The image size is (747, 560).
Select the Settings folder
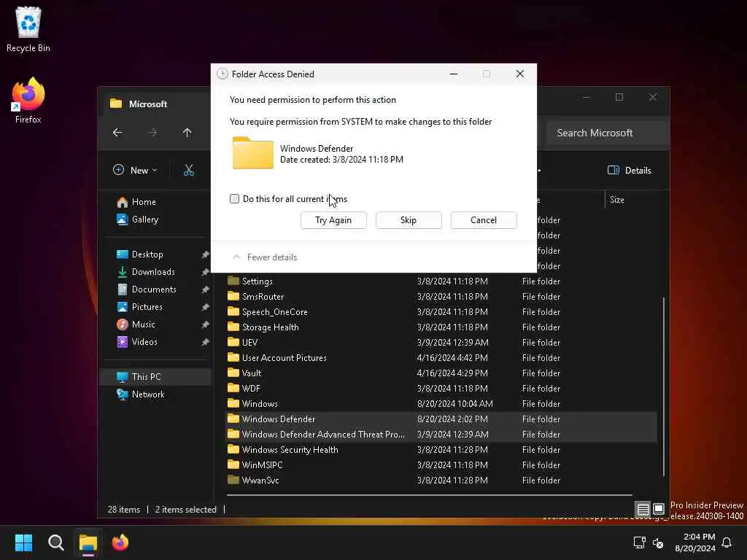click(441, 281)
